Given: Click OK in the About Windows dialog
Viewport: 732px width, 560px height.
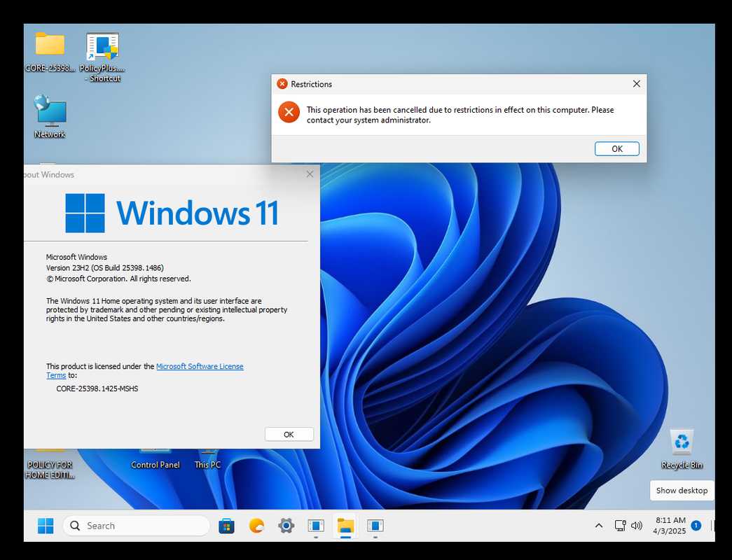Looking at the screenshot, I should point(289,435).
